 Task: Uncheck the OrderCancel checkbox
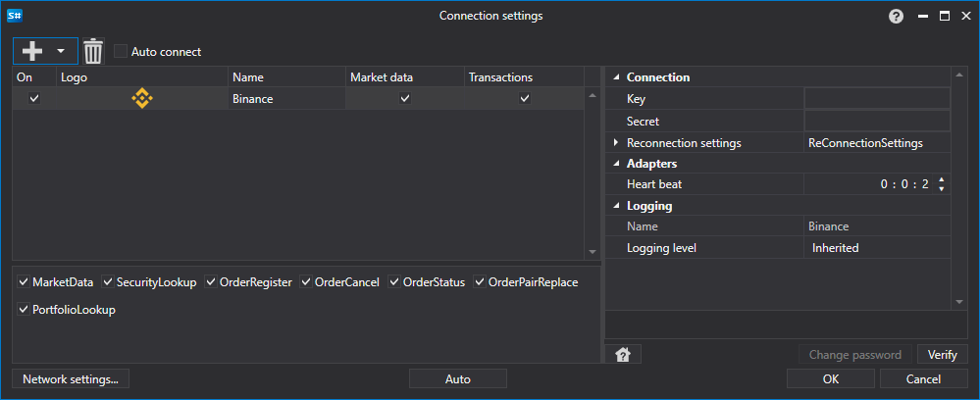coord(306,282)
